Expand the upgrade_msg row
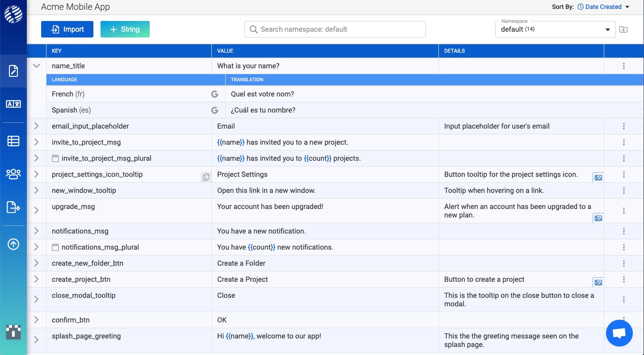644x355 pixels. point(37,211)
